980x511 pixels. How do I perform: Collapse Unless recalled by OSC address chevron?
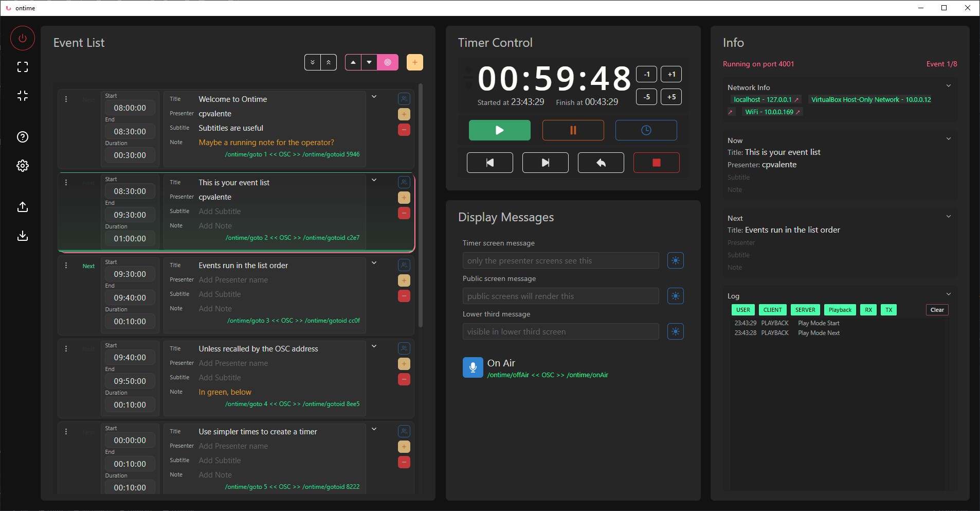(x=374, y=346)
